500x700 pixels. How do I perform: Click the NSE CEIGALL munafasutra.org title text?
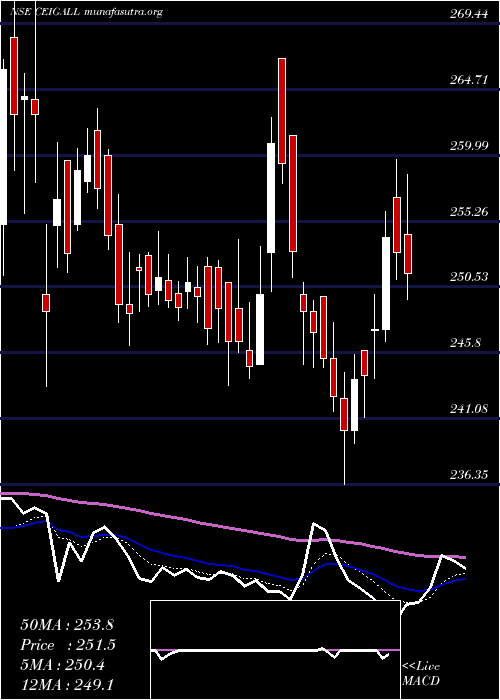86,12
